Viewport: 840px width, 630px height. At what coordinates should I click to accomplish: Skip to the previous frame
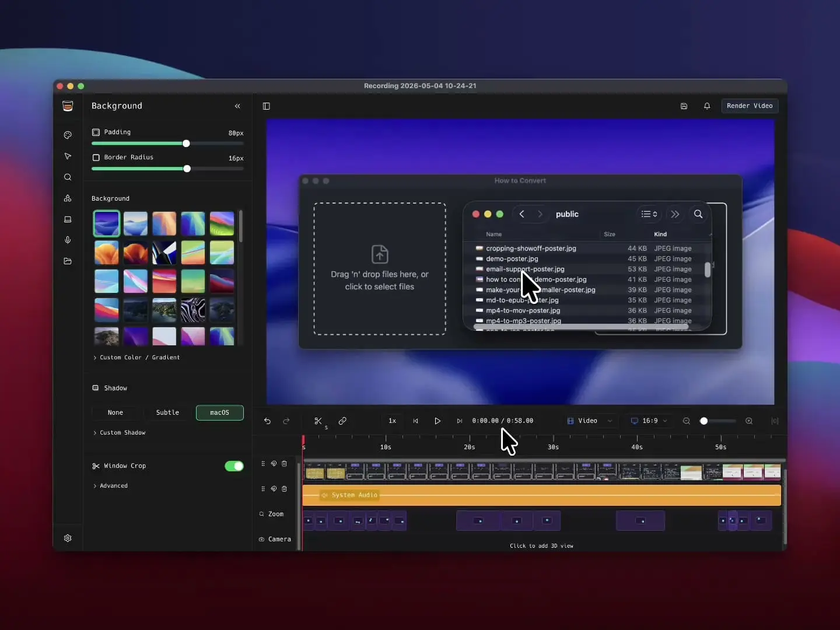pos(415,421)
